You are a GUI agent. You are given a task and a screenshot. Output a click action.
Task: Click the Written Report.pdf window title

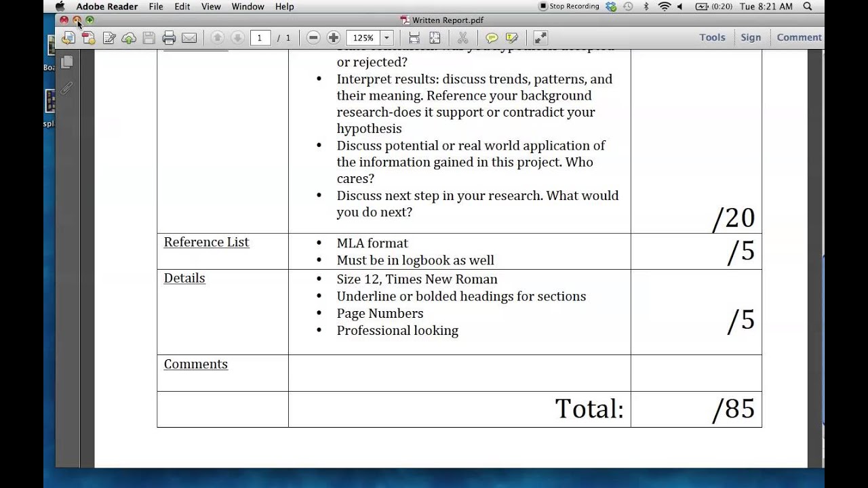(441, 20)
